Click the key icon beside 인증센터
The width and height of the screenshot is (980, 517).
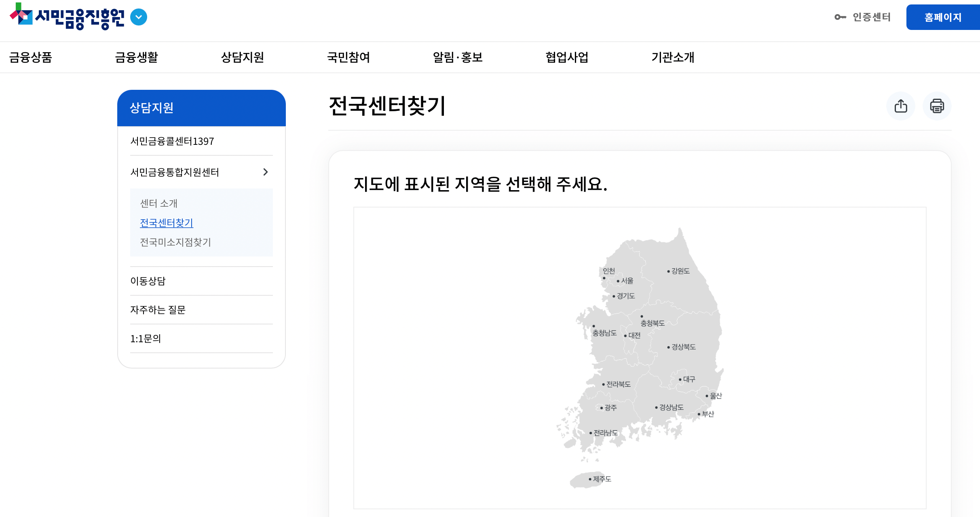[840, 17]
